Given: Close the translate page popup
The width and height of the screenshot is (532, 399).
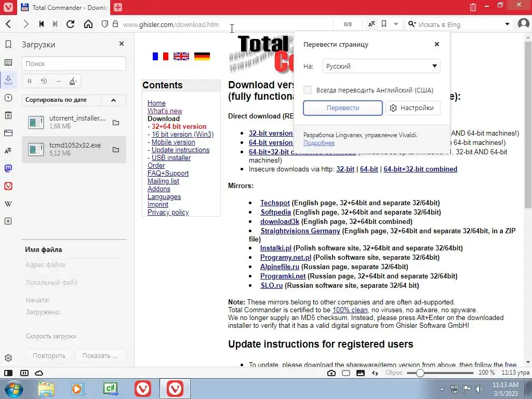Looking at the screenshot, I should tap(436, 44).
